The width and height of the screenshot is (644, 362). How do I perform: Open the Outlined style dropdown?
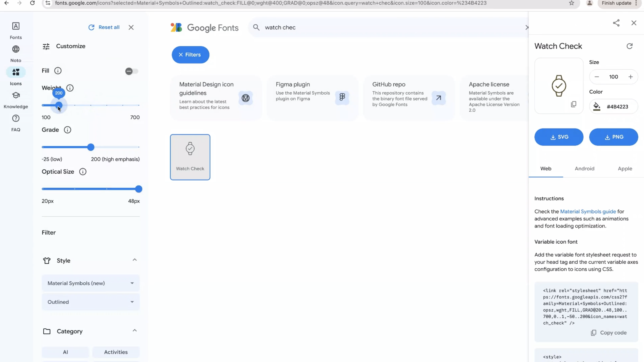pos(91,302)
